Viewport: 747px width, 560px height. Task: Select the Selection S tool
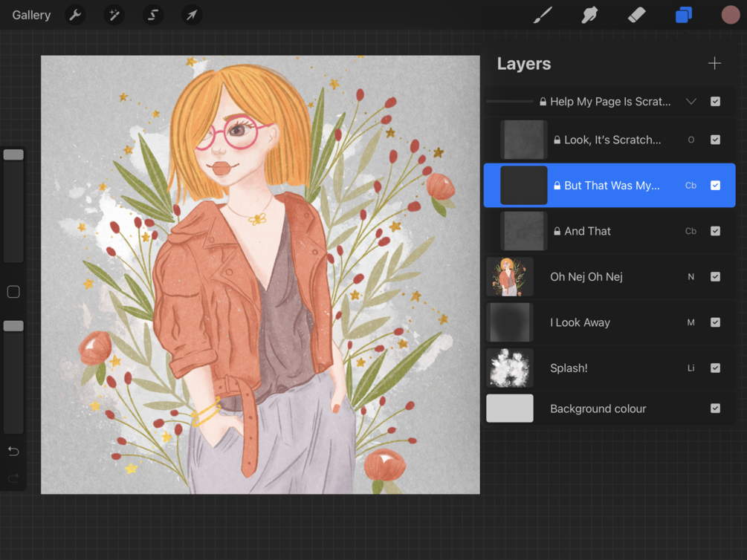click(153, 15)
